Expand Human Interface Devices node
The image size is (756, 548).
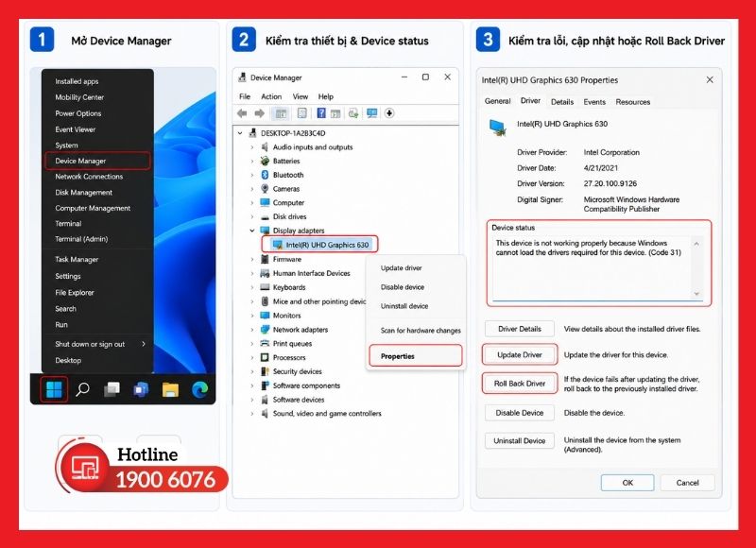pos(252,273)
